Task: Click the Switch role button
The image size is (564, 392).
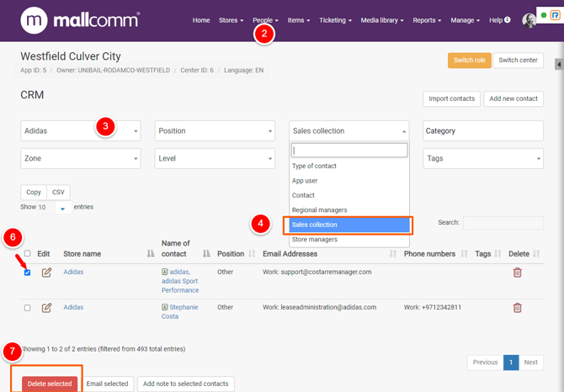Action: tap(470, 60)
